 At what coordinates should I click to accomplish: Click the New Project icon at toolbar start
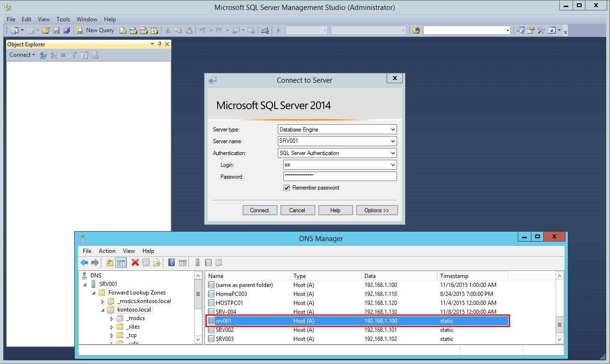coord(15,30)
